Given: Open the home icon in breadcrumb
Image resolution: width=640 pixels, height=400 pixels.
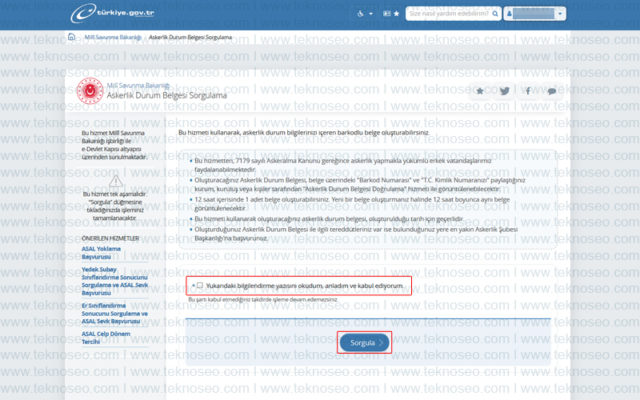Looking at the screenshot, I should pyautogui.click(x=71, y=37).
